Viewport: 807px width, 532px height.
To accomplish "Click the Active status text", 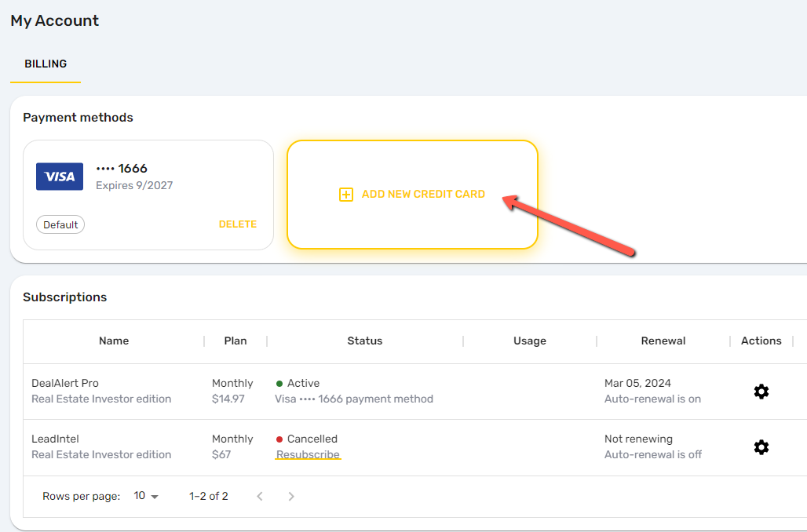I will pyautogui.click(x=303, y=384).
